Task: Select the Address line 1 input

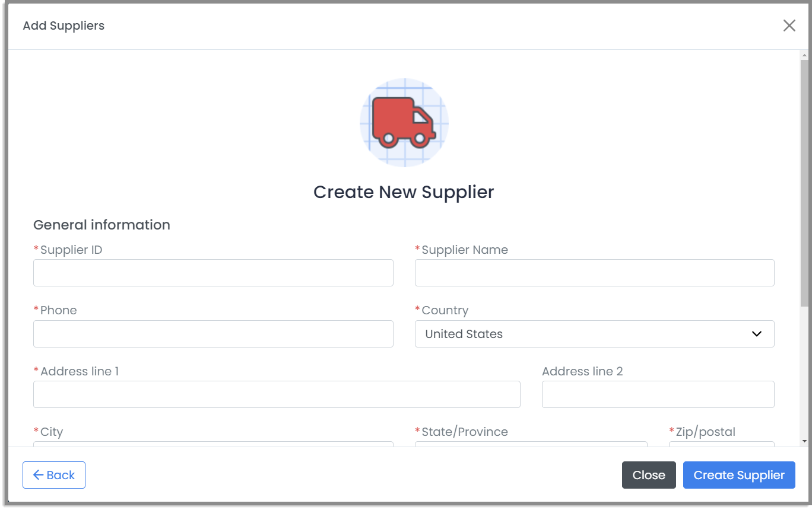Action: coord(277,394)
